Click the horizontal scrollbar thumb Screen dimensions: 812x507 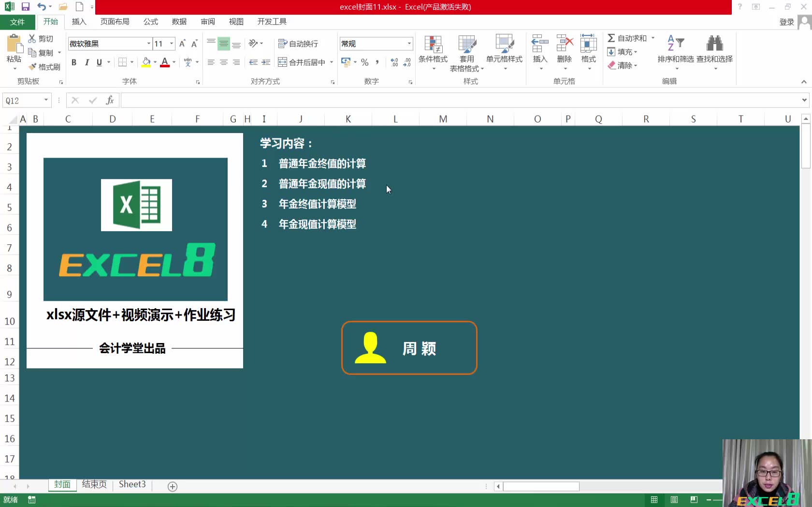tap(541, 486)
